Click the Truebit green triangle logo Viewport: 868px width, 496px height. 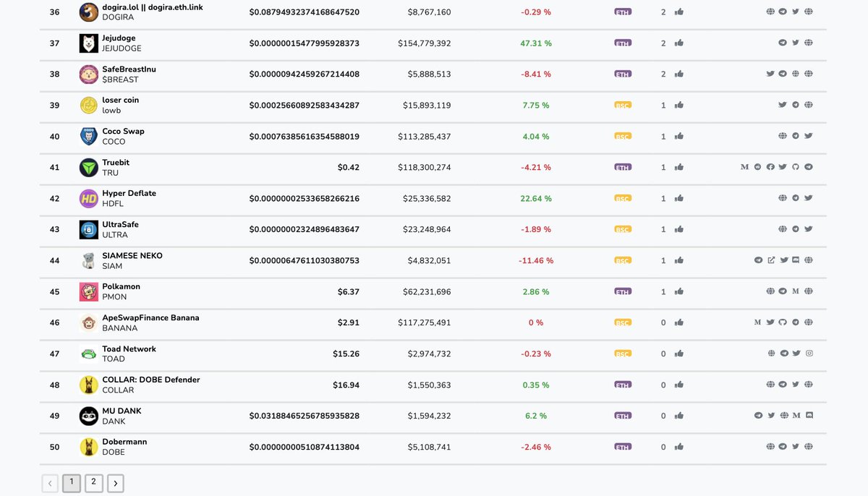[88, 168]
